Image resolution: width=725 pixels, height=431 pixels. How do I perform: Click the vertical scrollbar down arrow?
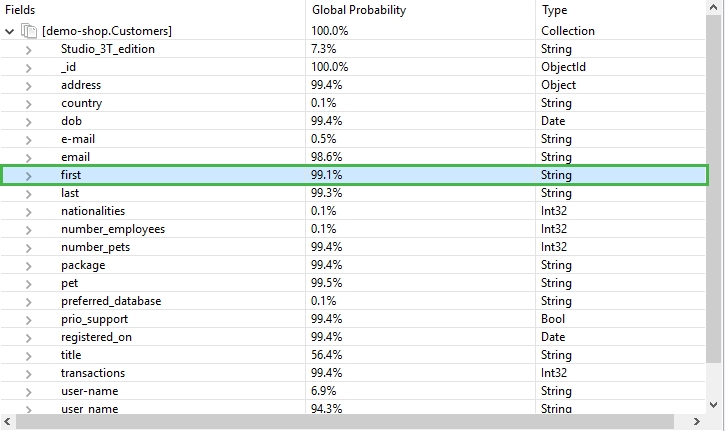713,405
